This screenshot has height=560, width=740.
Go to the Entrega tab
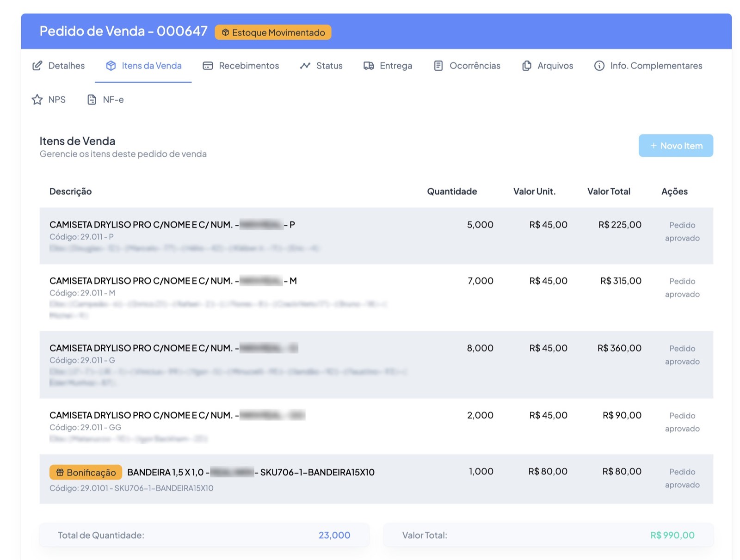coord(388,66)
